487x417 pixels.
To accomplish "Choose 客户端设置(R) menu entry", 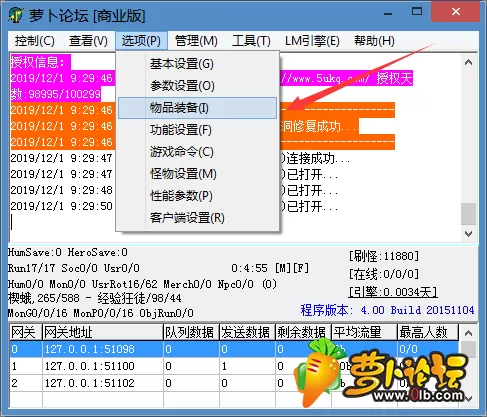I will (197, 218).
